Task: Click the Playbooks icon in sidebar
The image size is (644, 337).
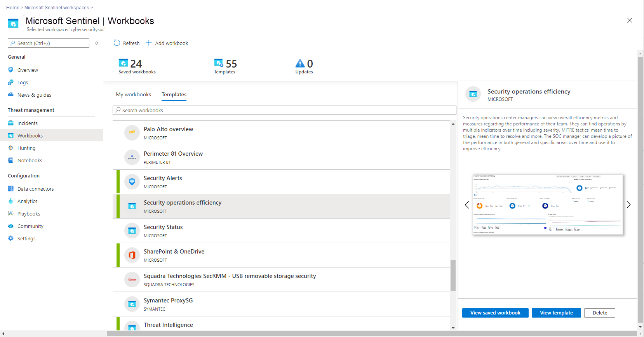Action: [11, 214]
